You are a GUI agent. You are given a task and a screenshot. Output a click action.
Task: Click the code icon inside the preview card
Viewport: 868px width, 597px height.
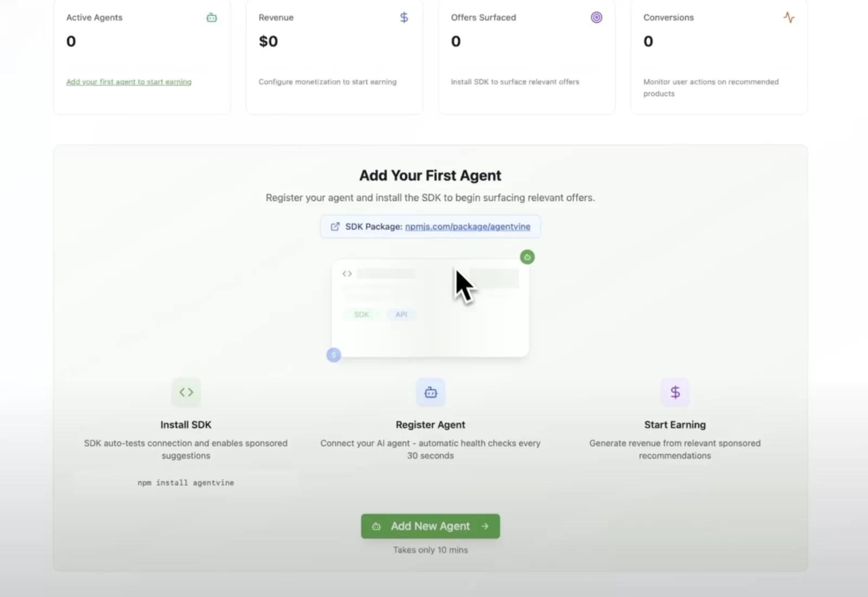(347, 274)
